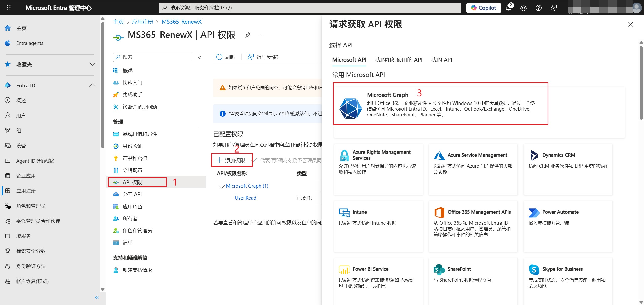This screenshot has height=305, width=644.
Task: Select the Azure Rights Management Services card
Action: coord(378,169)
